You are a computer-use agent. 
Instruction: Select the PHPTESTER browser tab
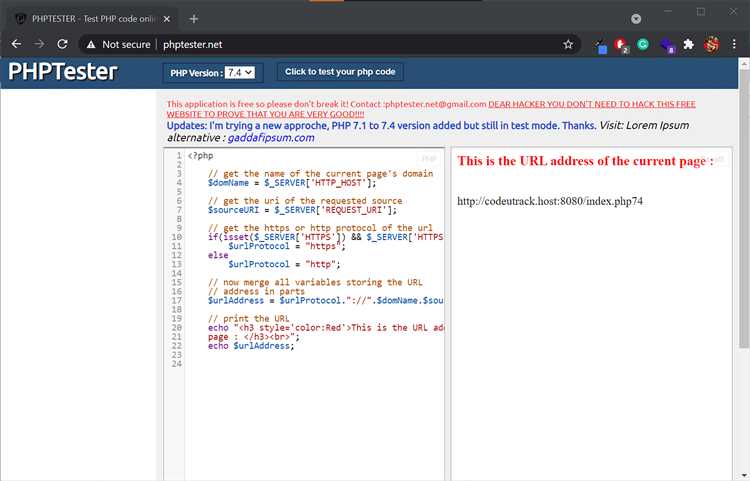[x=93, y=19]
